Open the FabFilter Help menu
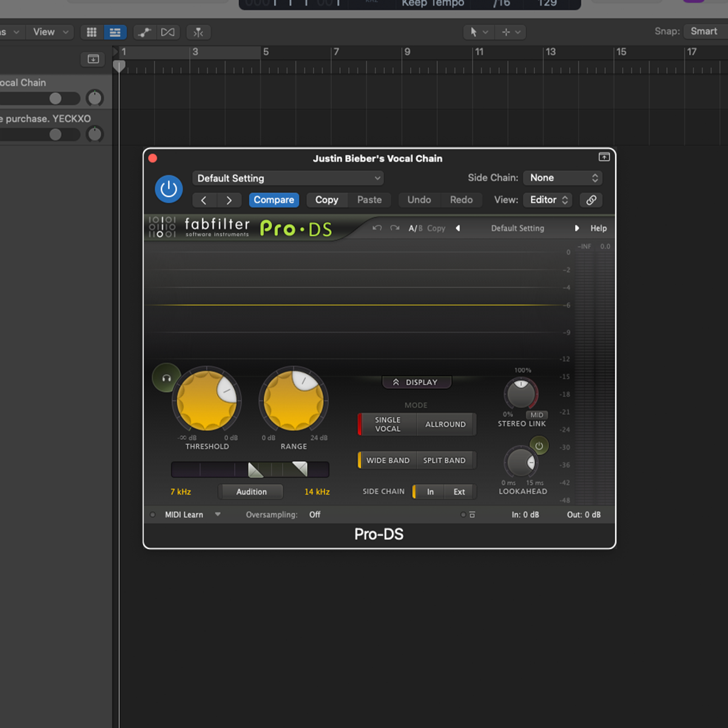The height and width of the screenshot is (728, 728). (598, 228)
